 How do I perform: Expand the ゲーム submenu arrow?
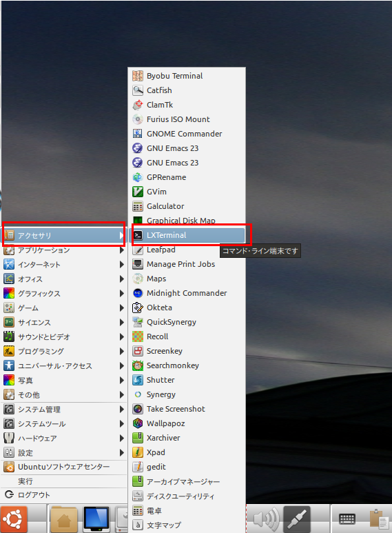[122, 308]
